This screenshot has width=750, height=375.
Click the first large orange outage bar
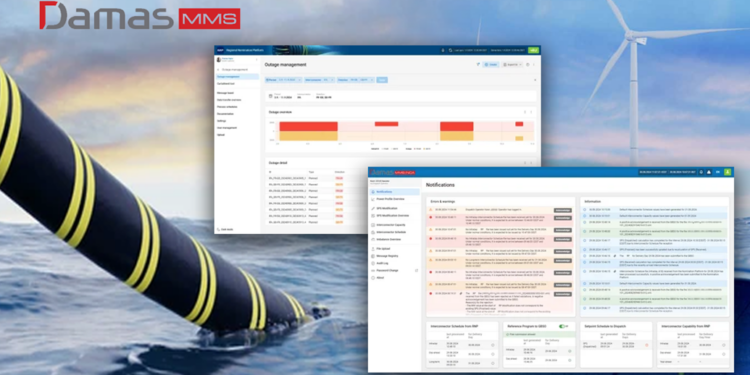309,136
